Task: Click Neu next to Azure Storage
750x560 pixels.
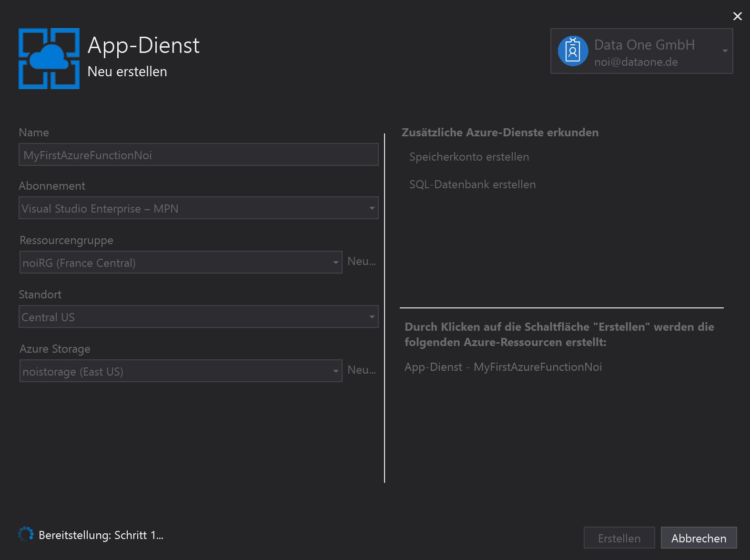Action: coord(362,370)
